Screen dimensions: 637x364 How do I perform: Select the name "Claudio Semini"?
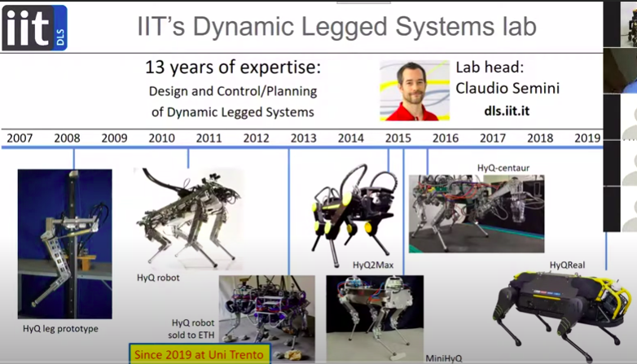coord(507,88)
